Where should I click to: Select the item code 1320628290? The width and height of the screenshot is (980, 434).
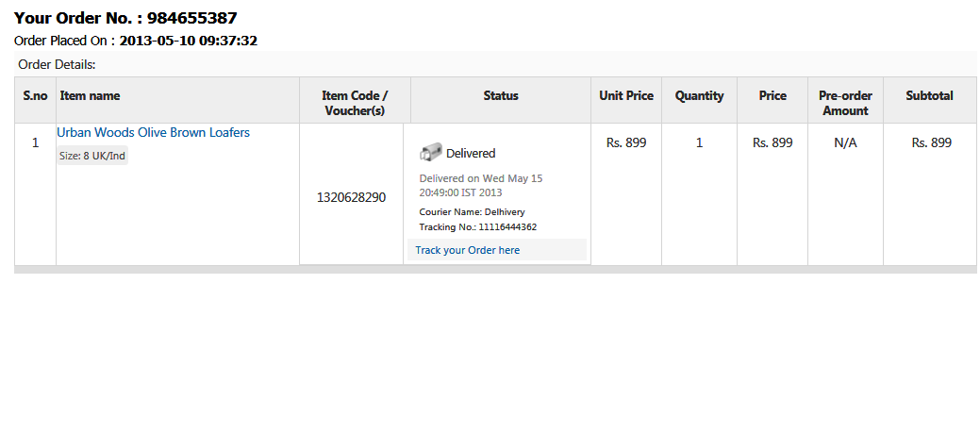(351, 197)
